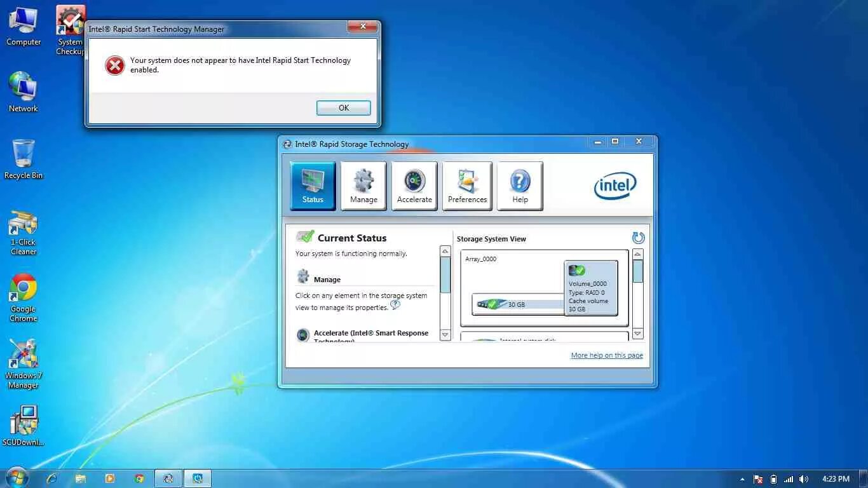Open the Manage tab with gear icon
868x488 pixels.
coord(363,186)
